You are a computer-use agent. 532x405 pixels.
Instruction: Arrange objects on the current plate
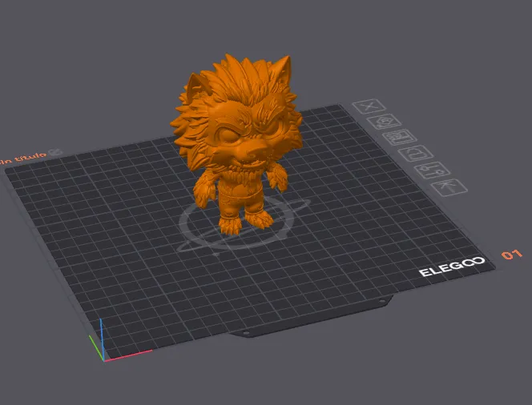coord(400,137)
